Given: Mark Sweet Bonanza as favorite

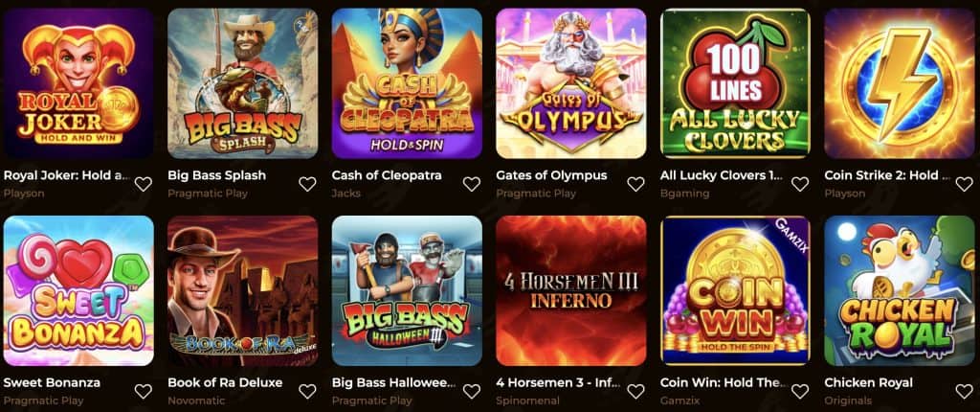Looking at the screenshot, I should point(144,391).
